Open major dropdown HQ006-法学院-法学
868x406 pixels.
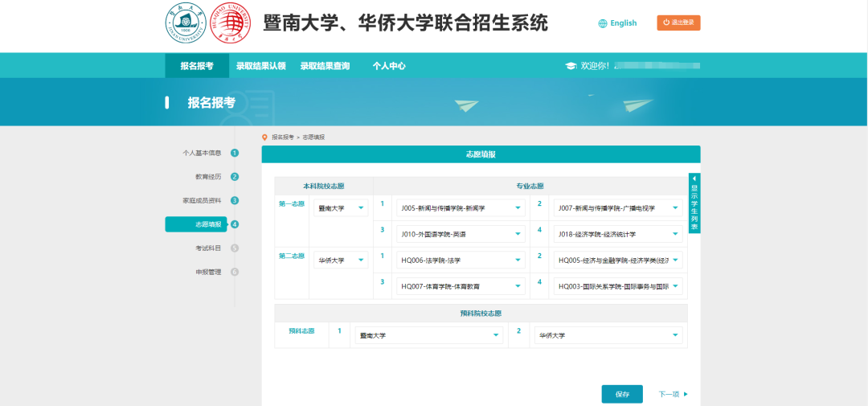[461, 260]
